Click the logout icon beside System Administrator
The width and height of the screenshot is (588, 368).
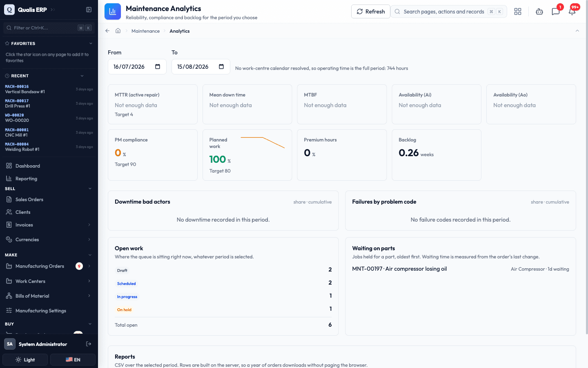click(89, 344)
